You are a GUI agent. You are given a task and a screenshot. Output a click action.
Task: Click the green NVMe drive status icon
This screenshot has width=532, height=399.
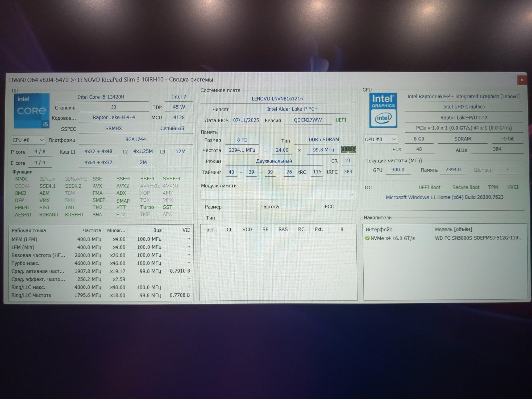367,238
